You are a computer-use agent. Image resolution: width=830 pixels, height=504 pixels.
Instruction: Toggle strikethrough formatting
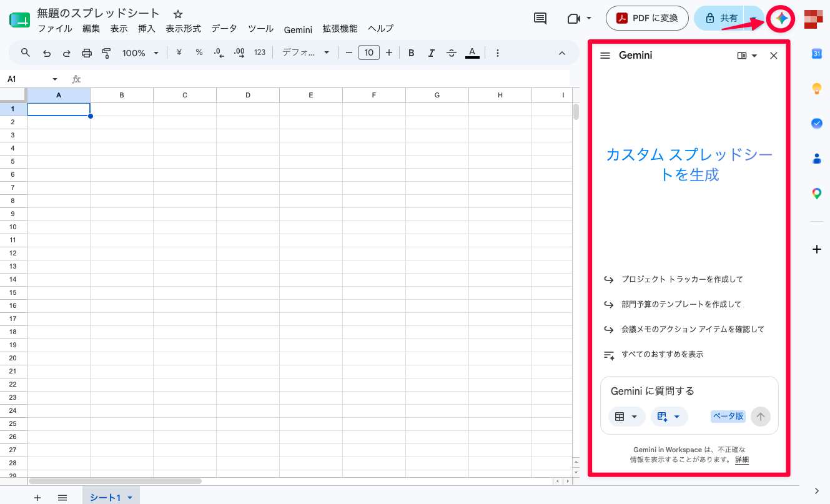tap(452, 53)
